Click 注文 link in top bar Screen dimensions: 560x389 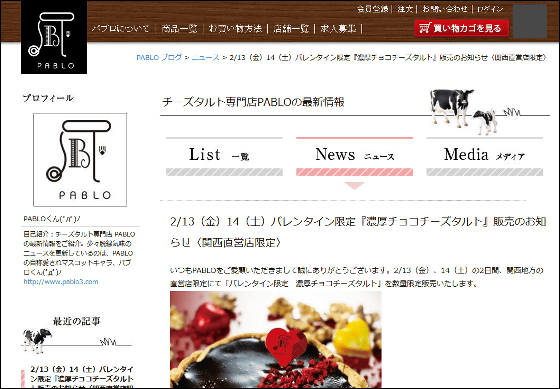pos(405,9)
